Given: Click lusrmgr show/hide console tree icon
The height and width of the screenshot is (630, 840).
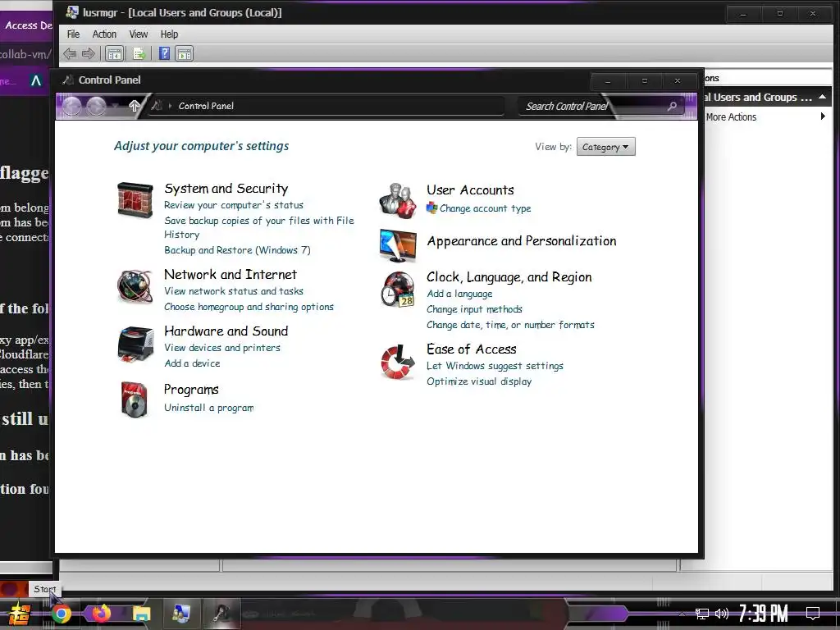Looking at the screenshot, I should 114,53.
